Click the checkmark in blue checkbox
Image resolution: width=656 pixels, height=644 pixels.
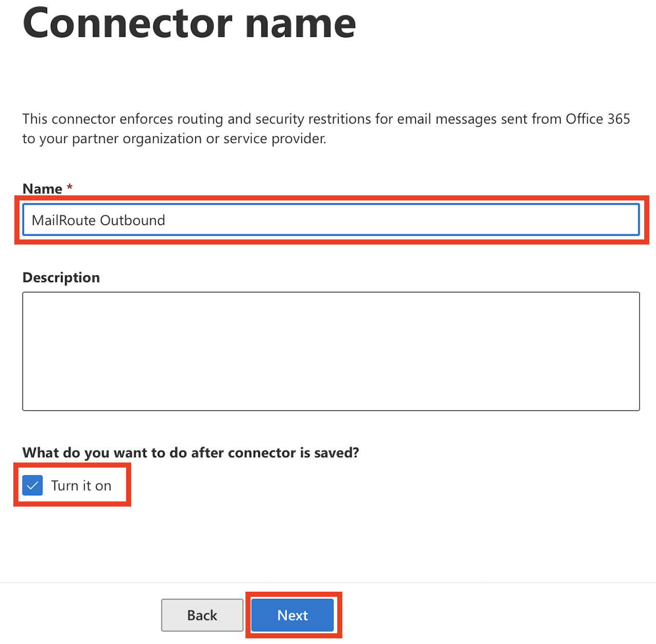pos(32,485)
